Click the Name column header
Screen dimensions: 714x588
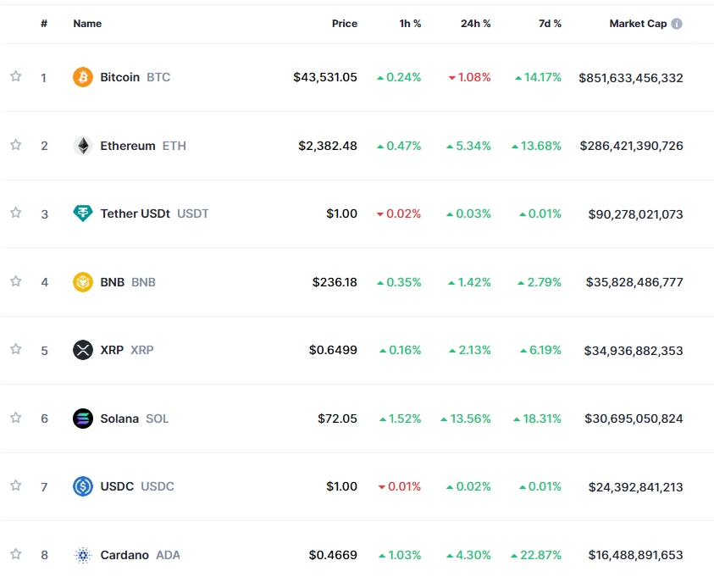pyautogui.click(x=87, y=23)
